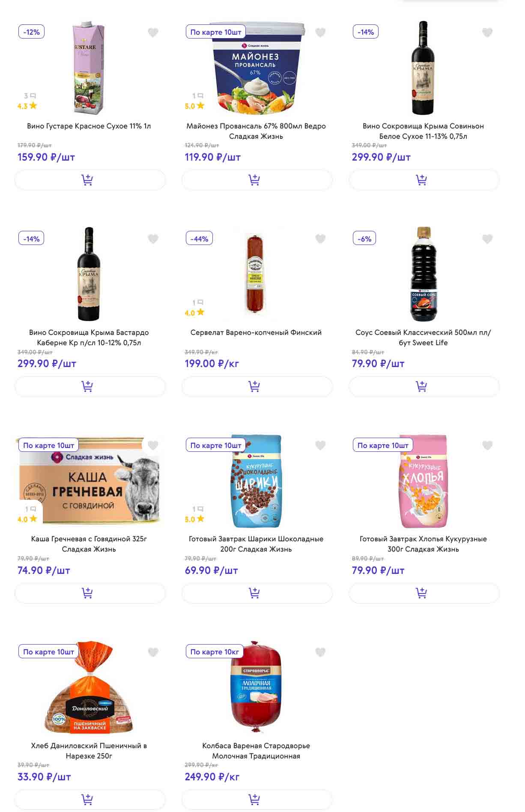Open Вино Бастардо Каберне product link

(89, 337)
